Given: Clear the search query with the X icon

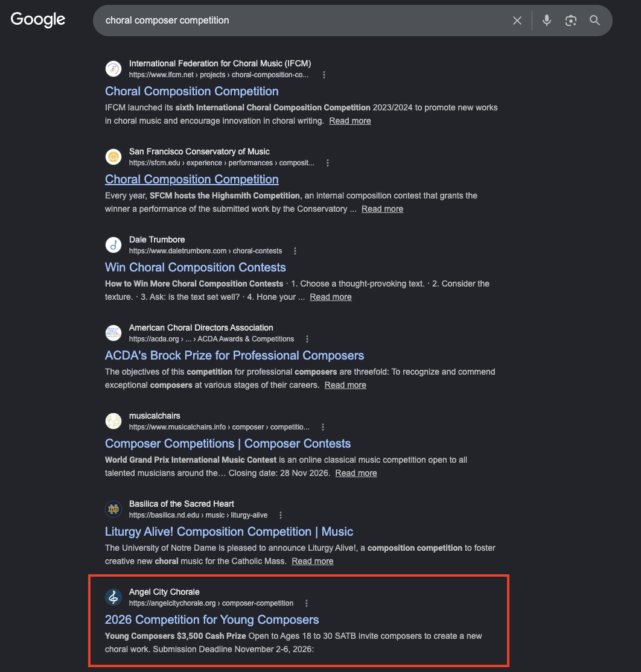Looking at the screenshot, I should pos(517,21).
